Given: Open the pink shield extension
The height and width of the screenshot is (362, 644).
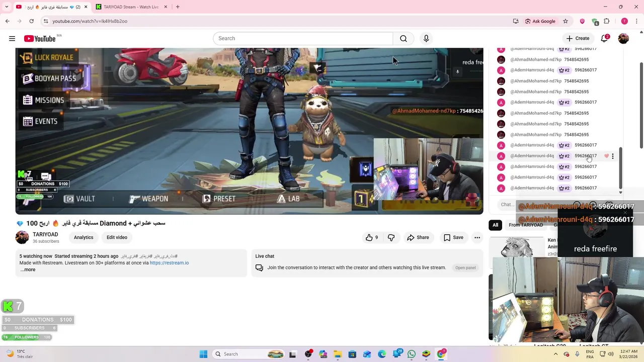Looking at the screenshot, I should [x=582, y=21].
